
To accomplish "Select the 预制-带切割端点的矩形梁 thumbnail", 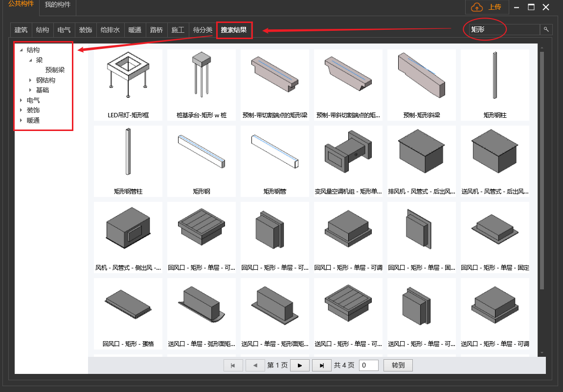I will point(275,85).
